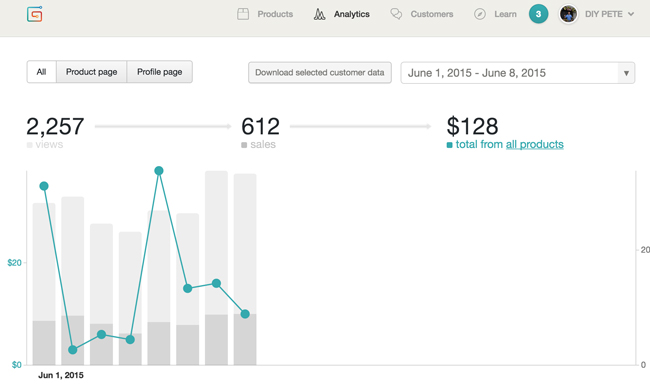Screen dimensions: 650x389
Task: Click the Analytics chart icon
Action: tap(319, 14)
